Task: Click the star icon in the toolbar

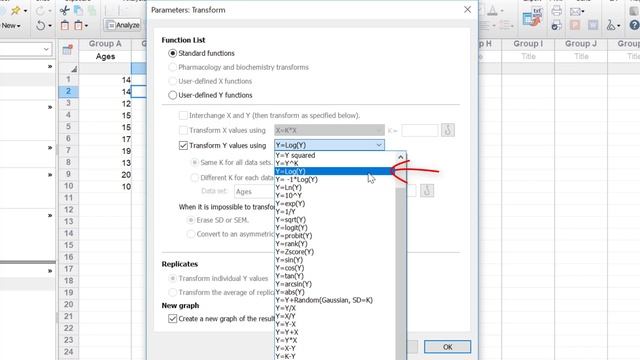Action: [x=16, y=11]
